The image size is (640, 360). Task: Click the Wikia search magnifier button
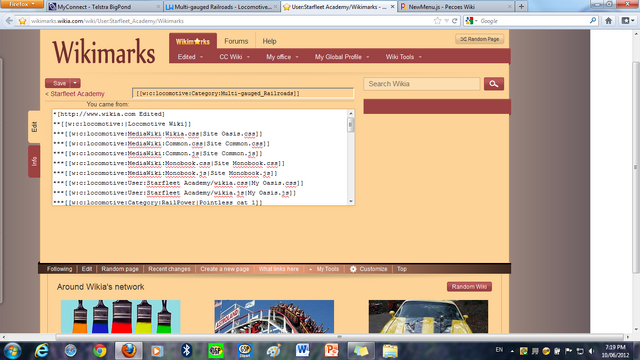click(x=493, y=84)
